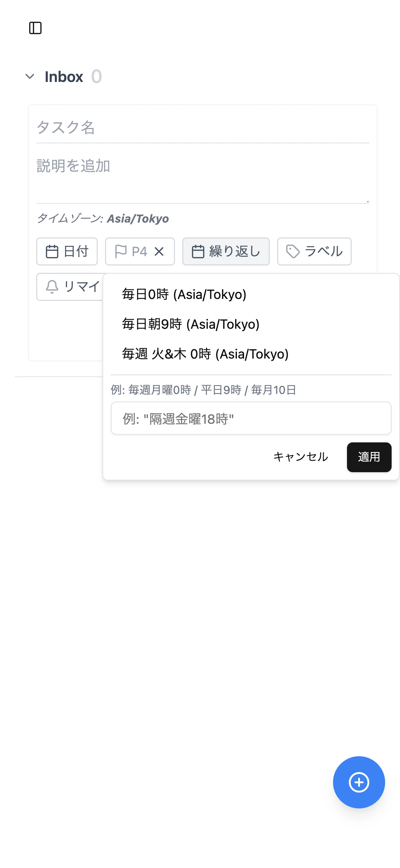Image resolution: width=400 pixels, height=868 pixels.
Task: Click the Inbox heading
Action: [x=64, y=77]
